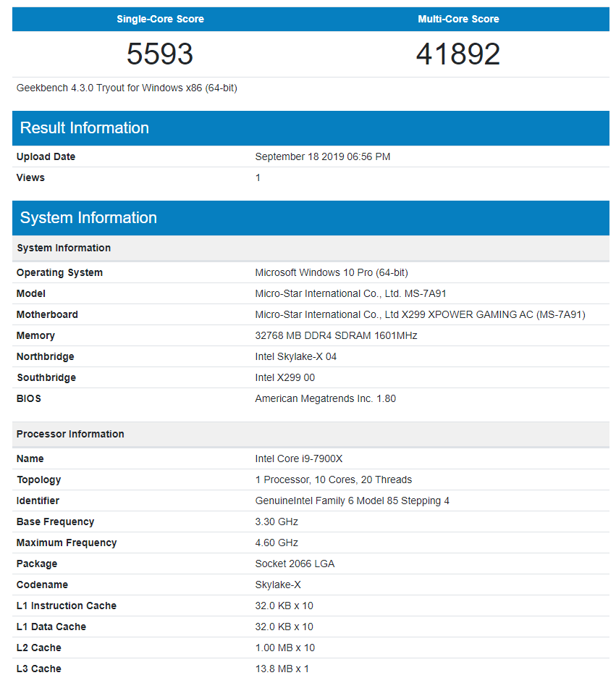Select the Intel Core i9-7900X value
Viewport: 616px width, 691px height.
point(298,458)
